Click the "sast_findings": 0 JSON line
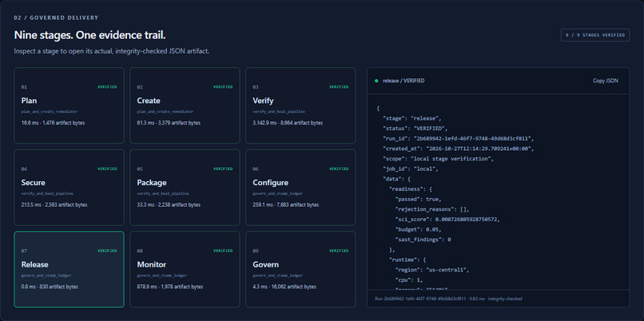The image size is (644, 321). (x=423, y=240)
